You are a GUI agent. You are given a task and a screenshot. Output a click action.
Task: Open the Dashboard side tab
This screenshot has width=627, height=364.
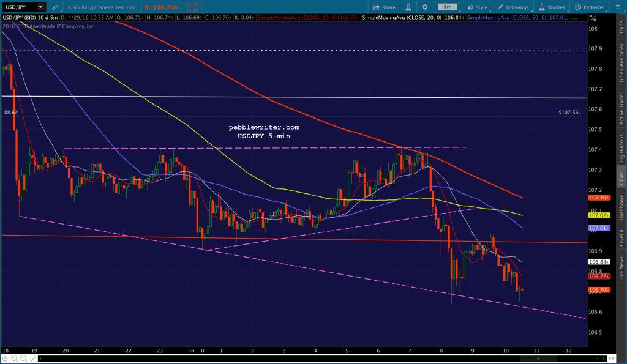click(x=621, y=207)
